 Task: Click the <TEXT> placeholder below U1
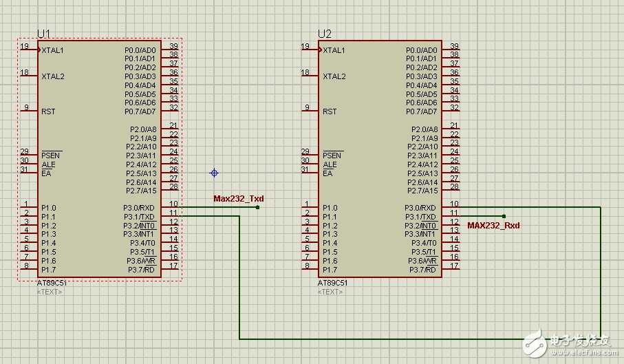(x=50, y=292)
